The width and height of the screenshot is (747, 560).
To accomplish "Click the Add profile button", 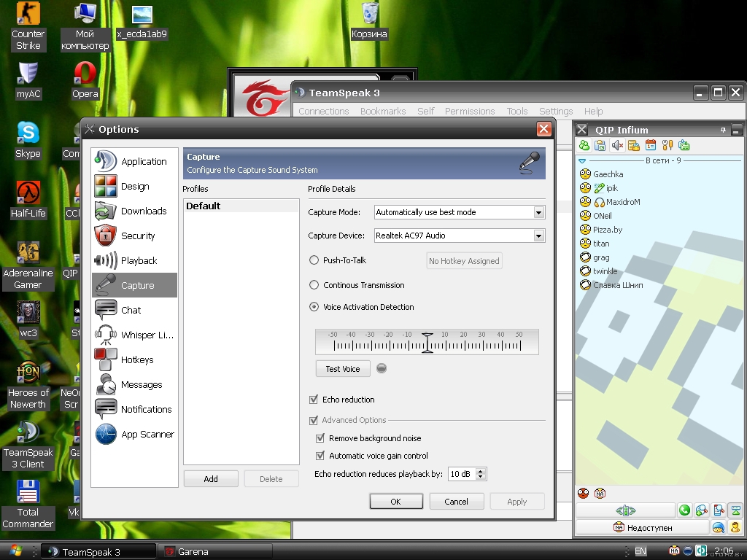I will (x=211, y=478).
